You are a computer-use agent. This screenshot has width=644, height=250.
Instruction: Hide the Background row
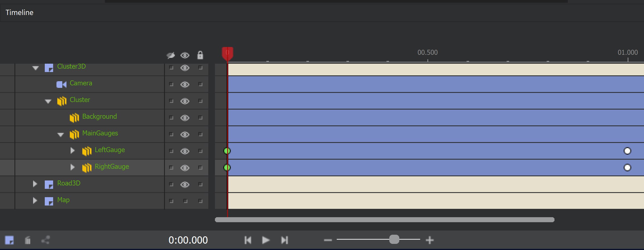(185, 118)
